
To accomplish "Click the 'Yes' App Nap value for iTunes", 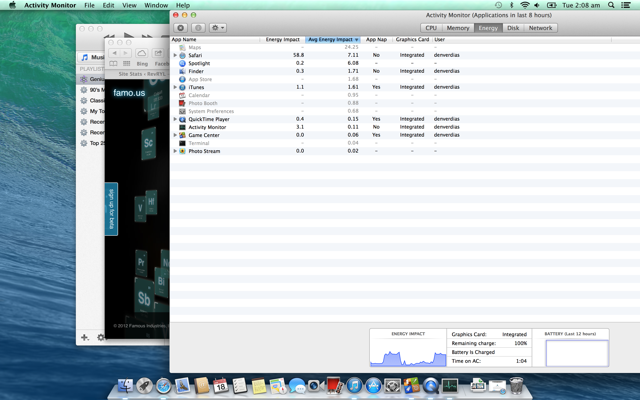I will (376, 87).
